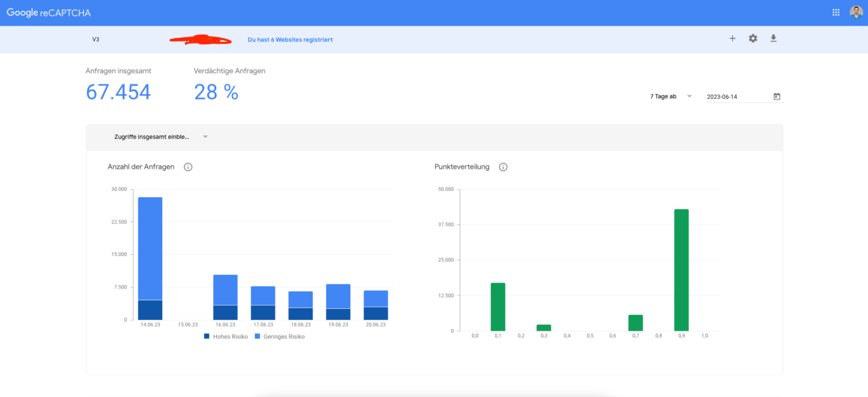Click the download icon
This screenshot has height=397, width=868.
coord(773,39)
